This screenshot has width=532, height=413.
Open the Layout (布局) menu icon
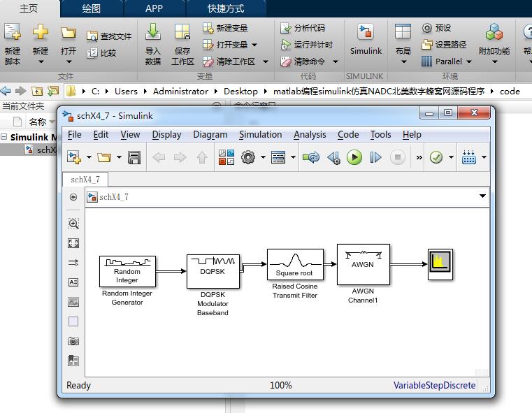pyautogui.click(x=403, y=32)
